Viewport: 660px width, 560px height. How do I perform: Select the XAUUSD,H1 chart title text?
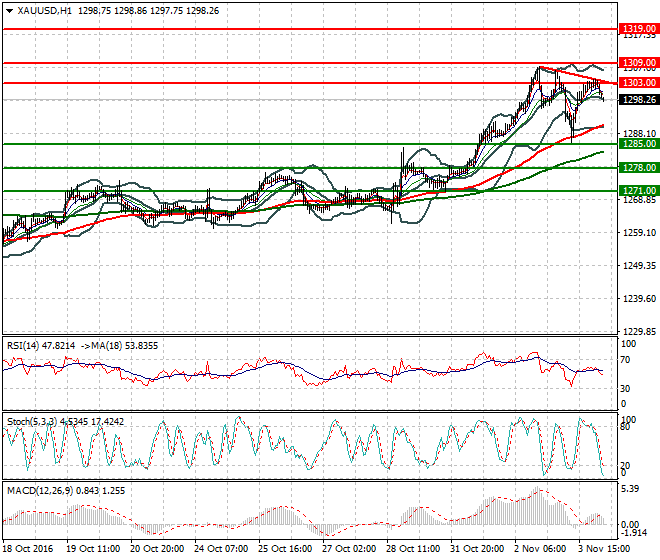point(45,11)
